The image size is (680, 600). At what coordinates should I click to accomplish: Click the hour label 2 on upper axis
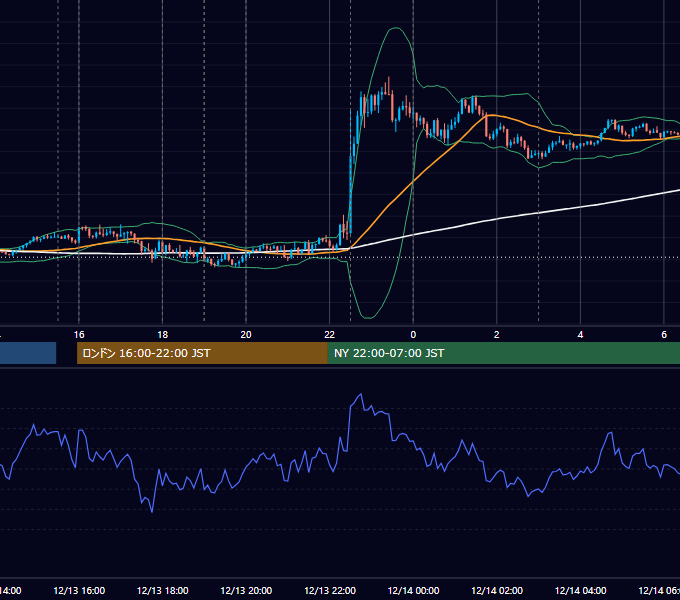(497, 334)
